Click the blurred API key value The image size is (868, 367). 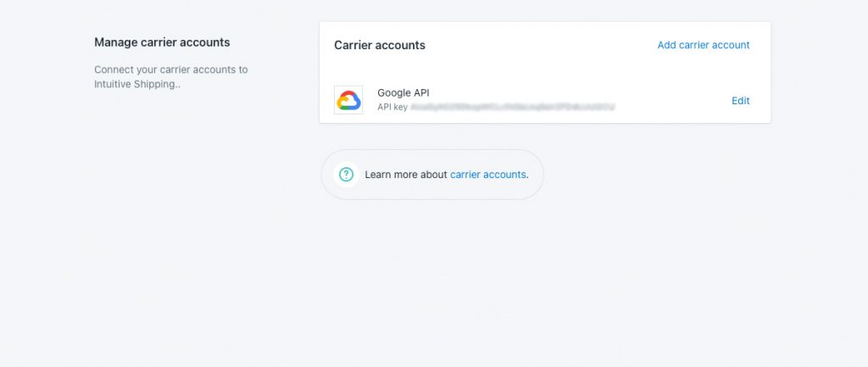(513, 107)
